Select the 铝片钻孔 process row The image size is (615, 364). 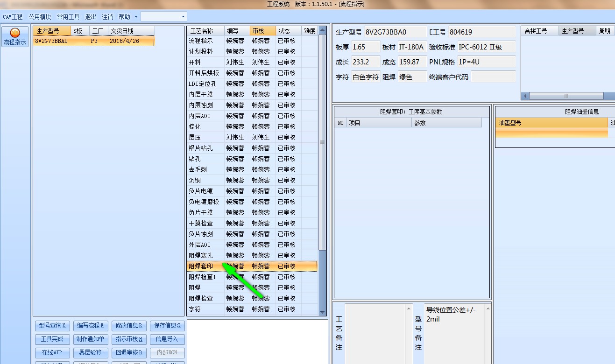(252, 148)
